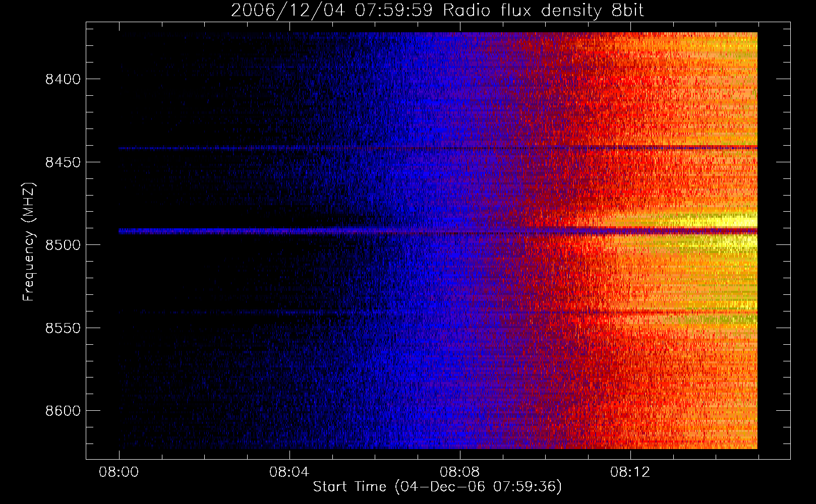Click the 'Start Time (04-Dec-06 07:59:36)' axis title

tap(437, 487)
